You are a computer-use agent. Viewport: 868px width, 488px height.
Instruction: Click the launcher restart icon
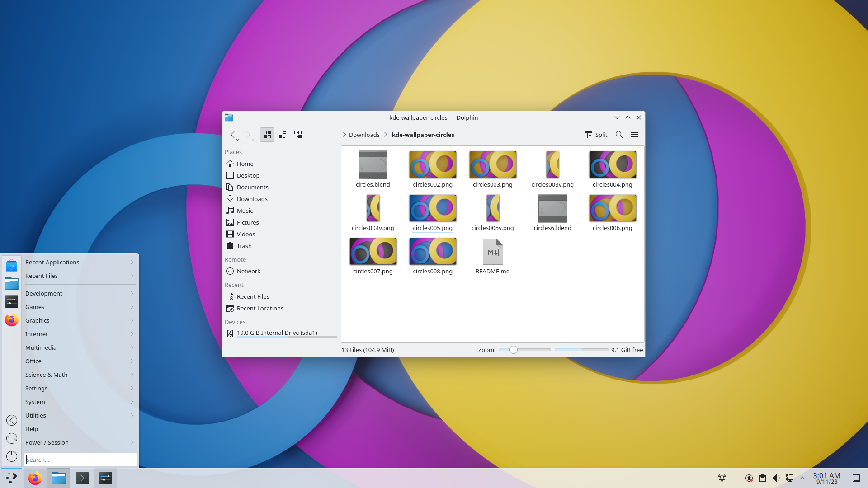click(x=12, y=438)
